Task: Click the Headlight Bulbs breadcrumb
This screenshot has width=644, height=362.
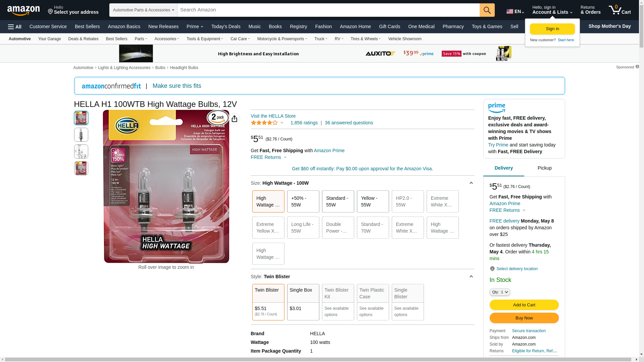Action: point(184,68)
